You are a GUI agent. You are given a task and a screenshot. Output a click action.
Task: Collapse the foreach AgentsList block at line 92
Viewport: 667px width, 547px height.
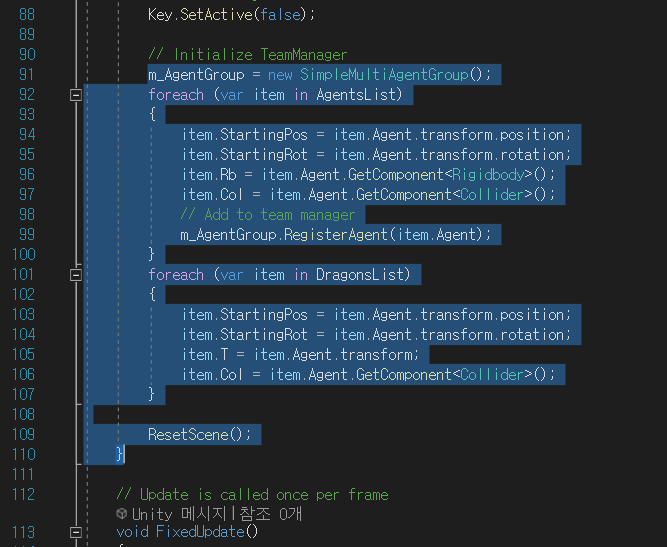coord(76,95)
